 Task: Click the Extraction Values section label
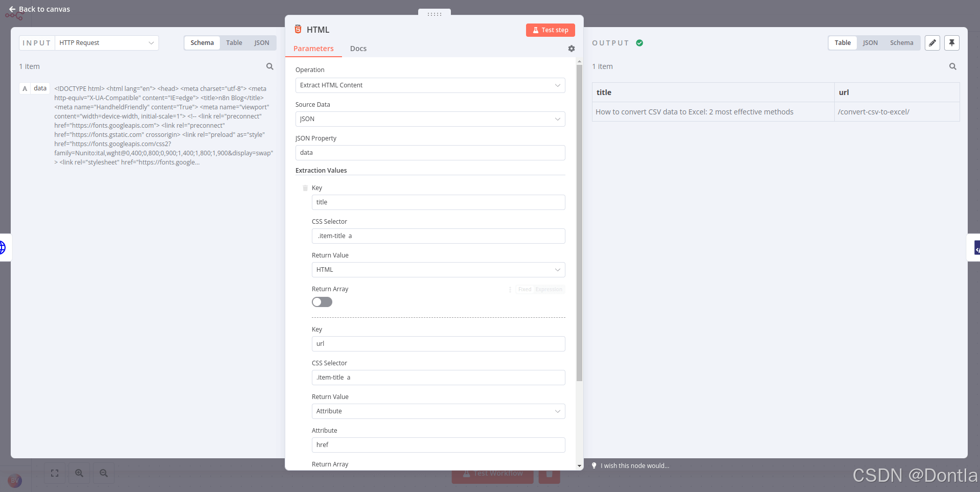click(x=321, y=171)
